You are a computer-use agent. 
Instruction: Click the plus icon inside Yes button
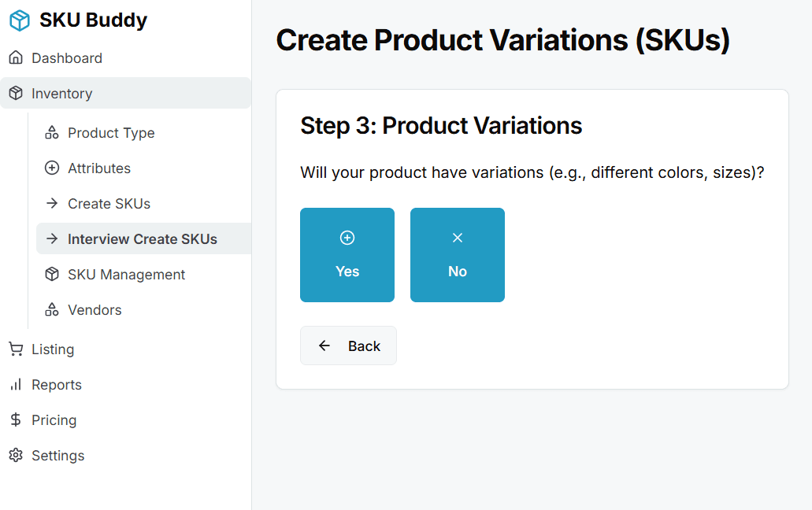click(347, 236)
